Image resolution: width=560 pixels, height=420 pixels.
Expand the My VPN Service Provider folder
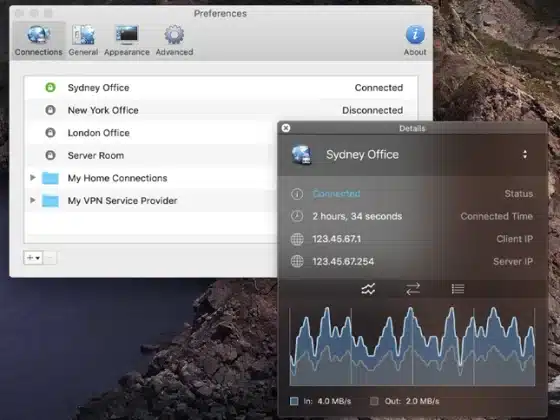[x=32, y=200]
